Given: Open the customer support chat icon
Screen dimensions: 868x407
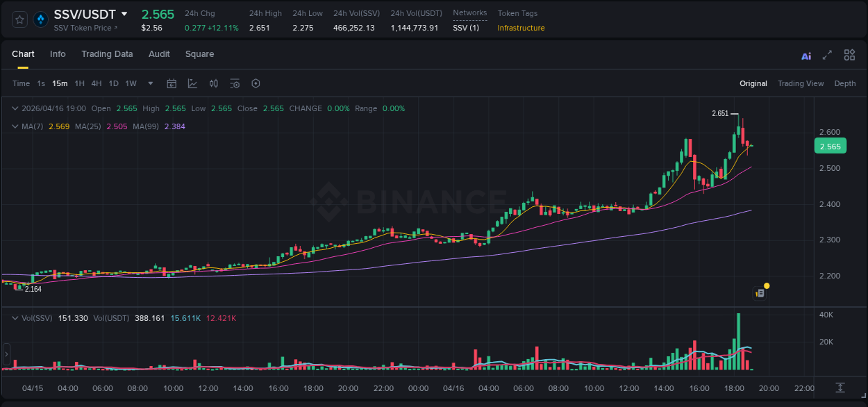Looking at the screenshot, I should (760, 292).
